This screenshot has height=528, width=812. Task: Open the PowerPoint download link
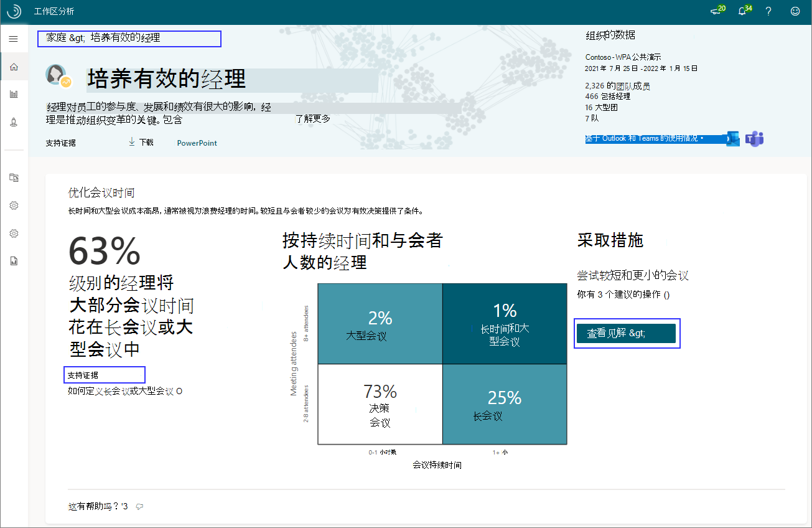197,143
